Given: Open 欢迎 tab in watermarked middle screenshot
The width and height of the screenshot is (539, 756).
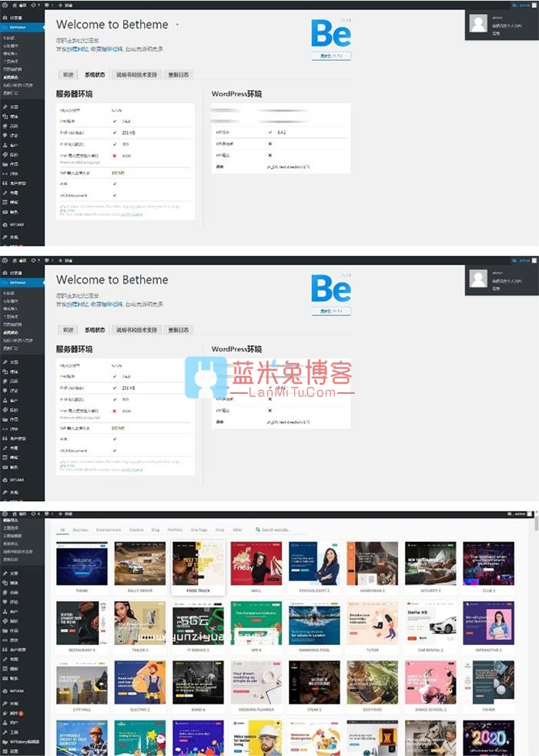Looking at the screenshot, I should [x=69, y=330].
